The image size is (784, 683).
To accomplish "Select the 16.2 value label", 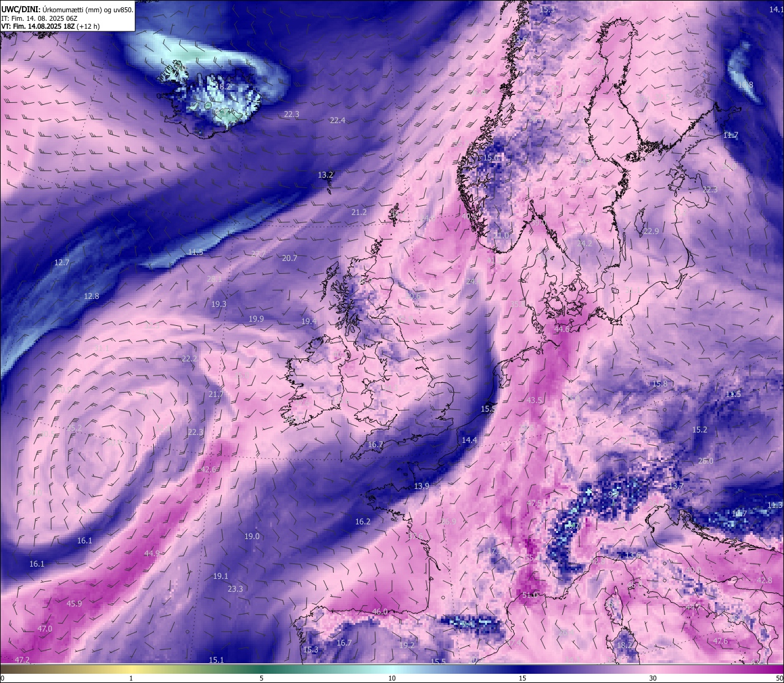I will pos(363,521).
